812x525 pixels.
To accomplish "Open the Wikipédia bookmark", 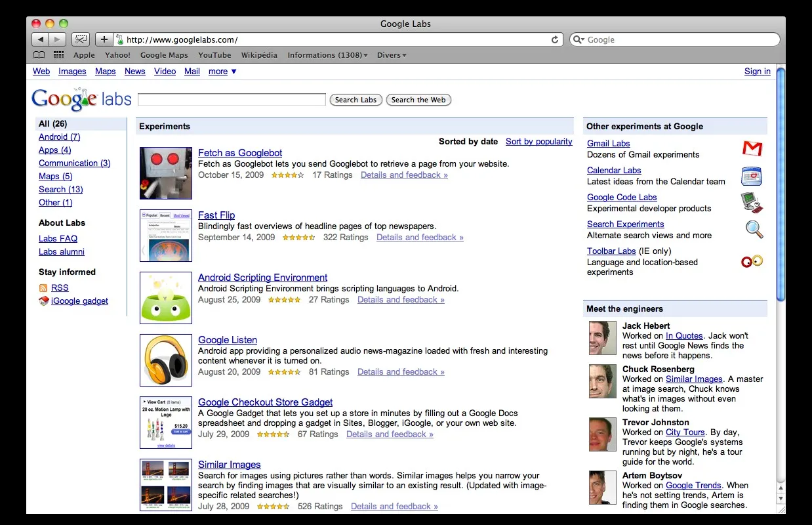I will tap(259, 55).
